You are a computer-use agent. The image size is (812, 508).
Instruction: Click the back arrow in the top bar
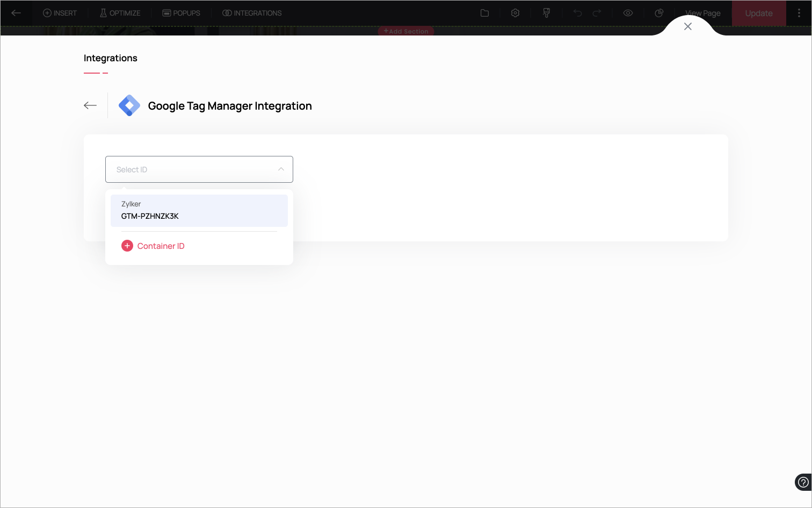click(16, 13)
